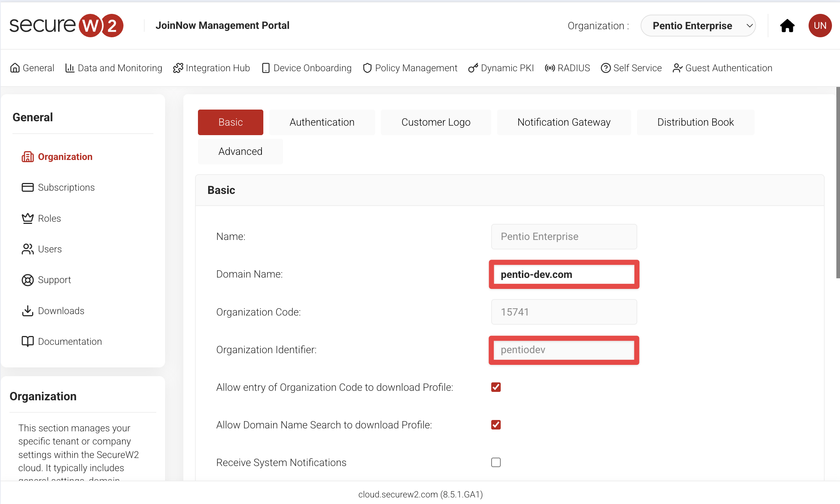Open Subscriptions in the sidebar
This screenshot has width=840, height=504.
tap(58, 187)
